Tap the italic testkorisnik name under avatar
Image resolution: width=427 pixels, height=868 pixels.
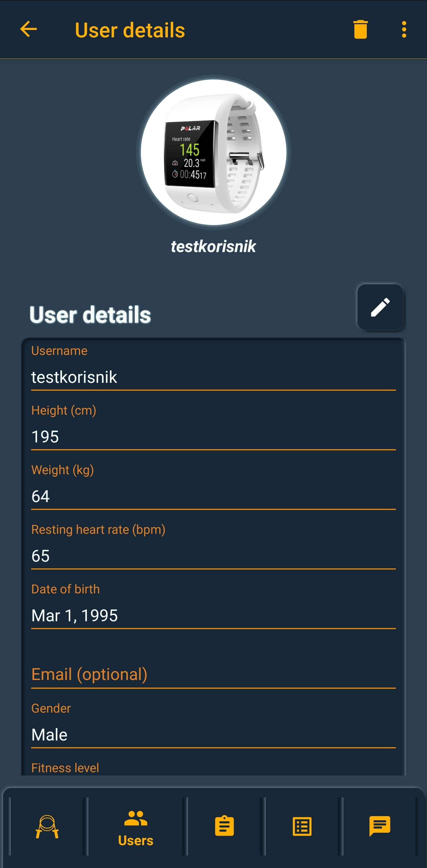[x=213, y=247]
